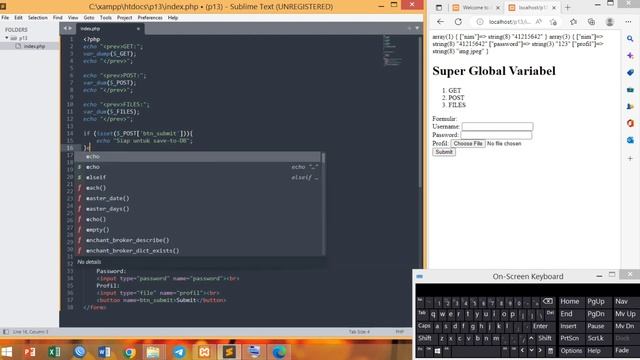Viewport: 640px width, 360px height.
Task: Open Edge Settings and more menu
Action: point(628,22)
